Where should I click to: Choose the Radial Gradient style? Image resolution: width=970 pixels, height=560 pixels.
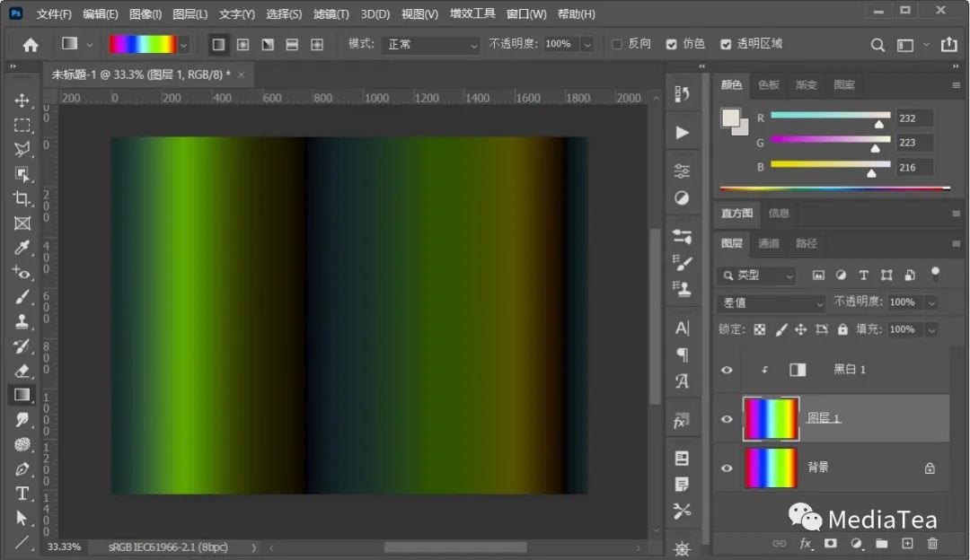(x=243, y=45)
